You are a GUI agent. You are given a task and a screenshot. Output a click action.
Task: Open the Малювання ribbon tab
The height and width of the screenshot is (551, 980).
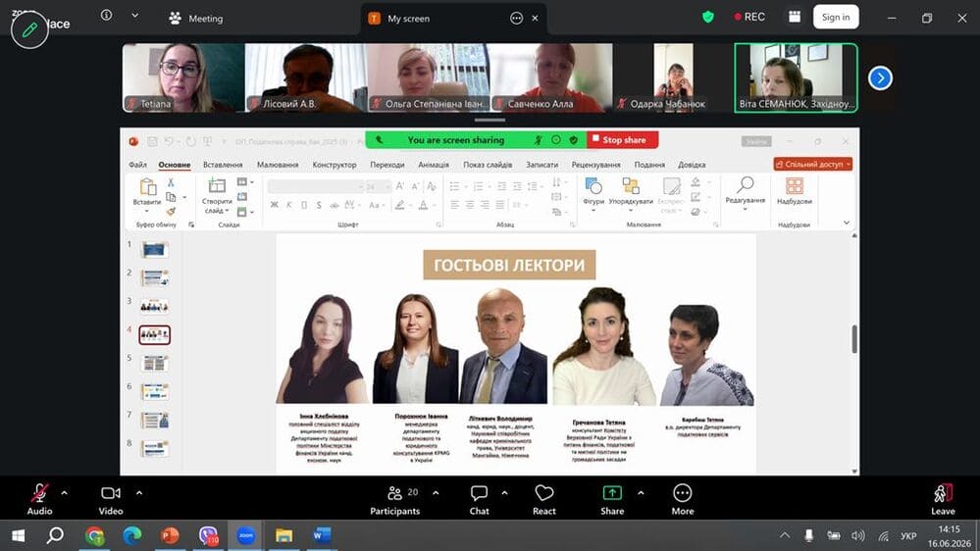coord(278,165)
